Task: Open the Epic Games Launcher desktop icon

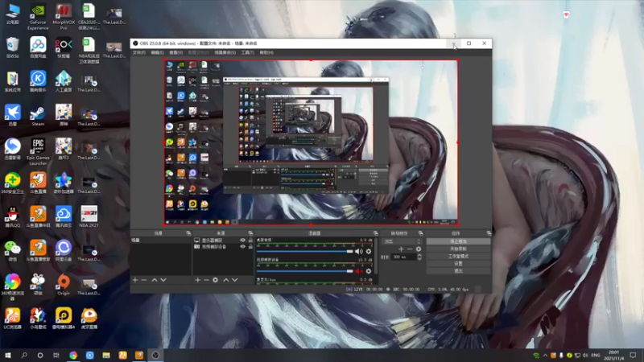Action: click(x=38, y=151)
